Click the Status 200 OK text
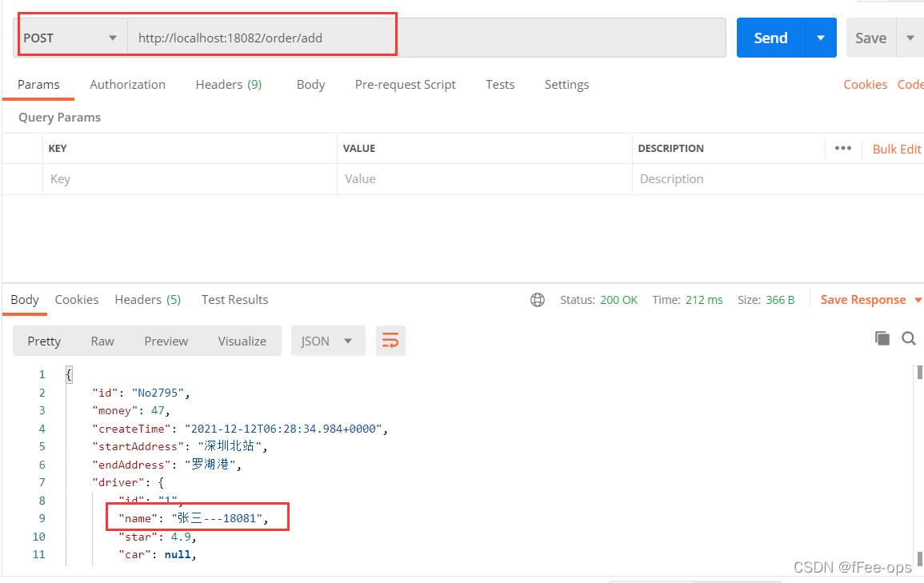Screen dimensions: 924x583 [x=598, y=300]
